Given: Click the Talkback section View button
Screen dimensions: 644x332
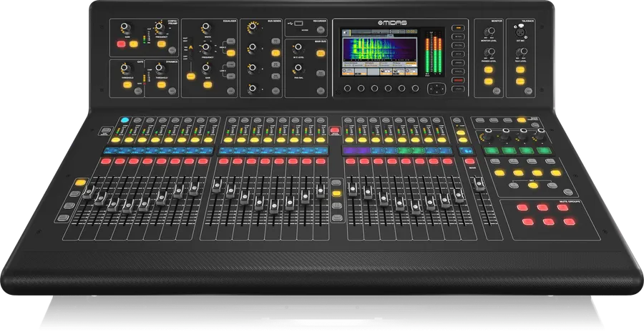Looking at the screenshot, I should coord(529,91).
